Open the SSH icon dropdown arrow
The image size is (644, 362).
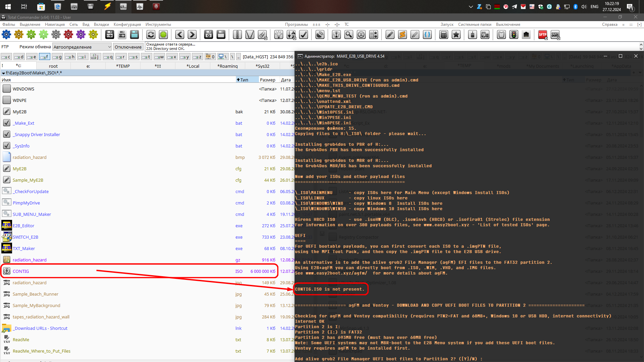click(559, 39)
